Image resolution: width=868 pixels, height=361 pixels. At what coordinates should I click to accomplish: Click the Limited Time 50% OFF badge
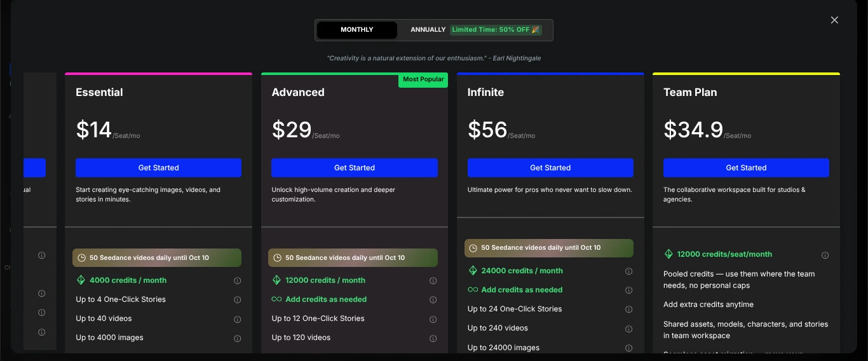tap(496, 30)
